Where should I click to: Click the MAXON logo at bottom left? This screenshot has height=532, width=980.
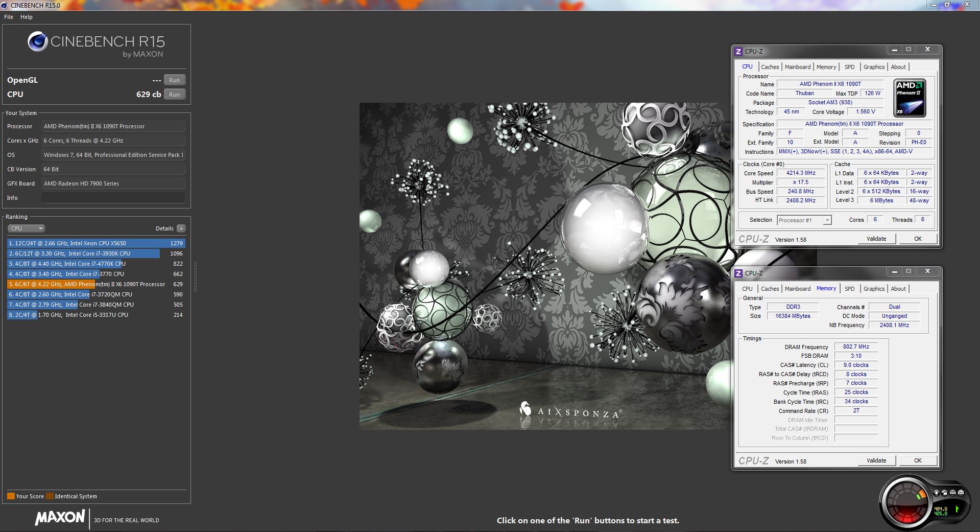[x=60, y=517]
